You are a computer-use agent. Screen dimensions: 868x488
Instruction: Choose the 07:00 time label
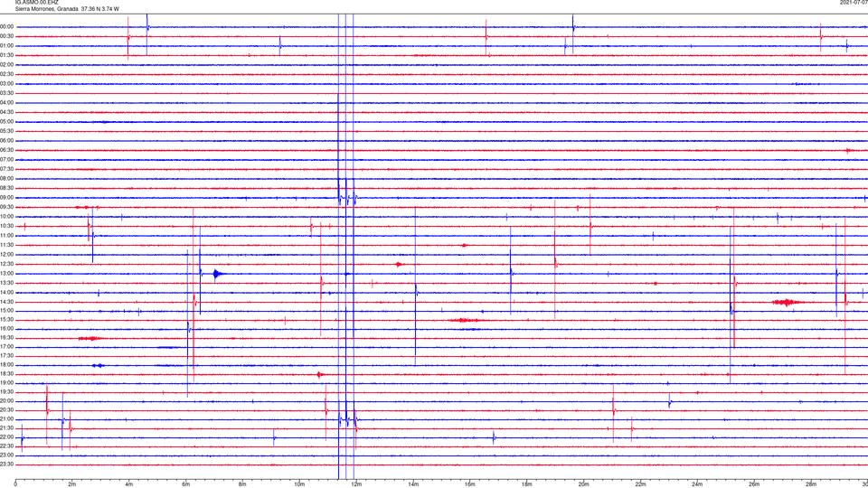point(7,160)
